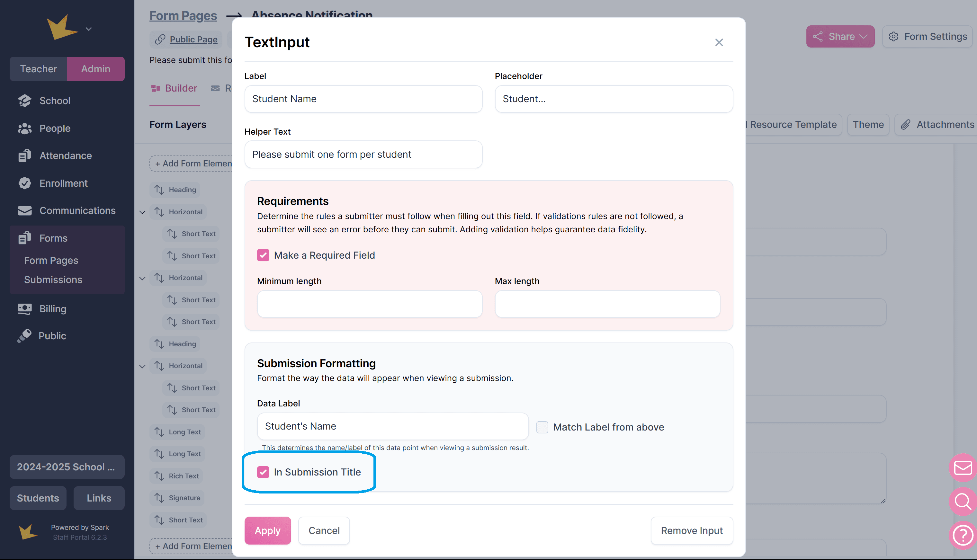Screen dimensions: 977x560
Task: Open the help question mark icon
Action: [963, 535]
